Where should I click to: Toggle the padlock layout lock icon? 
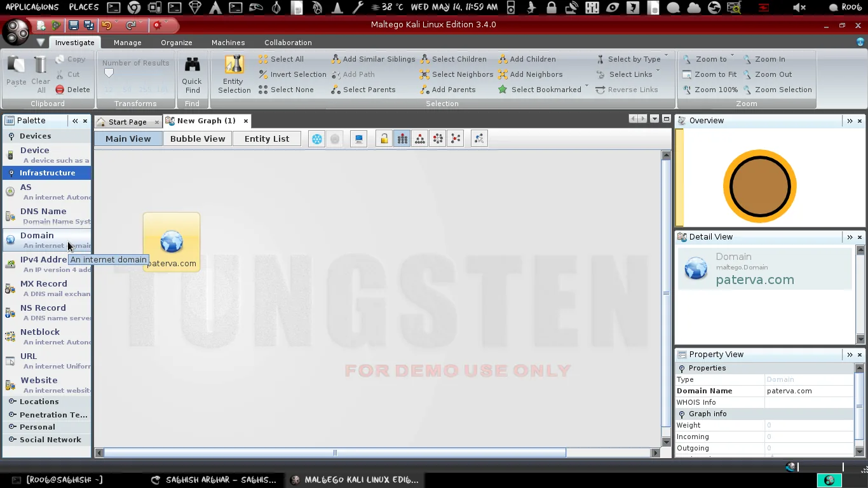(x=384, y=139)
